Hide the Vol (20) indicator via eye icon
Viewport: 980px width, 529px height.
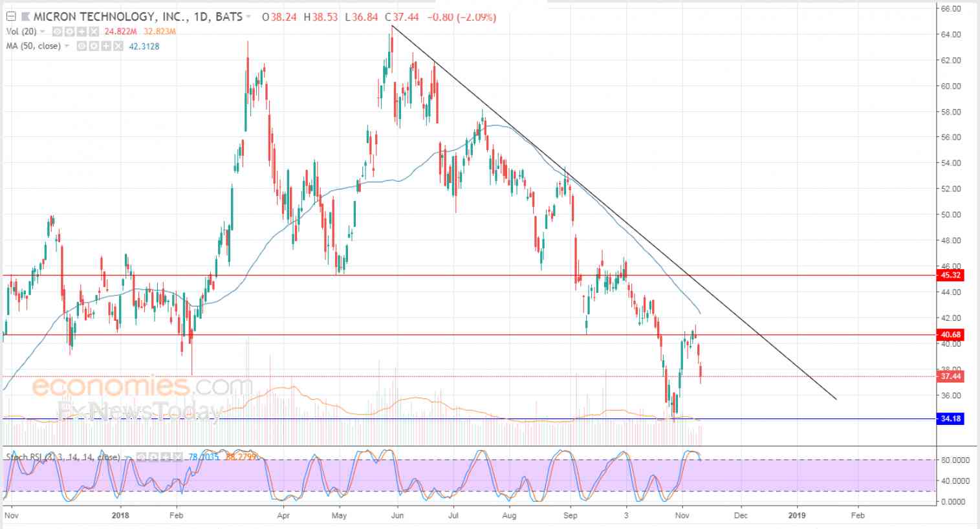[x=57, y=32]
